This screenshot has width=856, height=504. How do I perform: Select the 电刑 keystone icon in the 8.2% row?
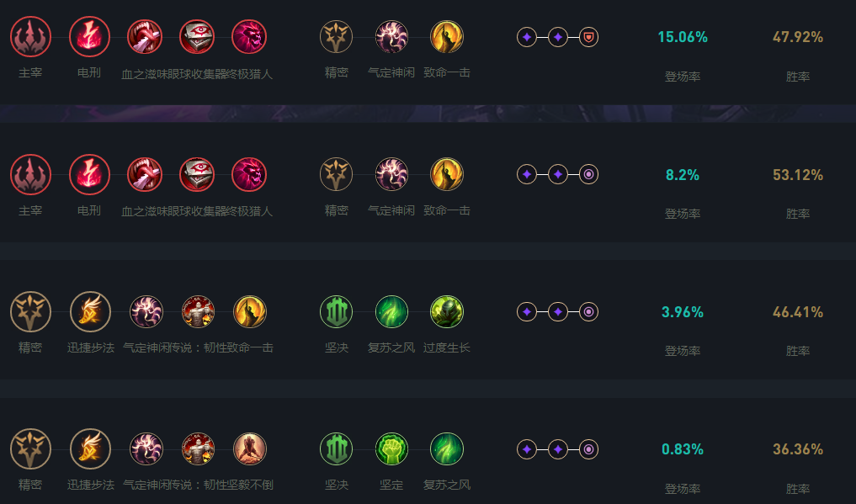pyautogui.click(x=89, y=175)
